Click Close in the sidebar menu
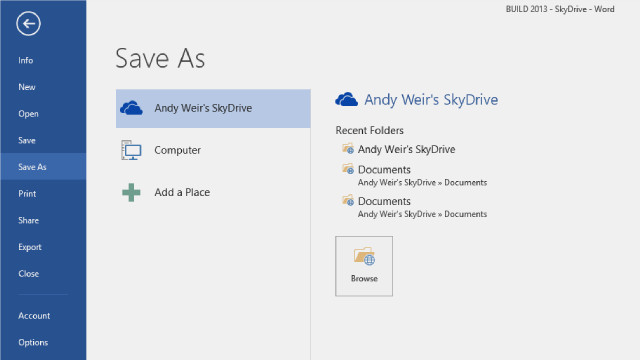 [x=29, y=274]
